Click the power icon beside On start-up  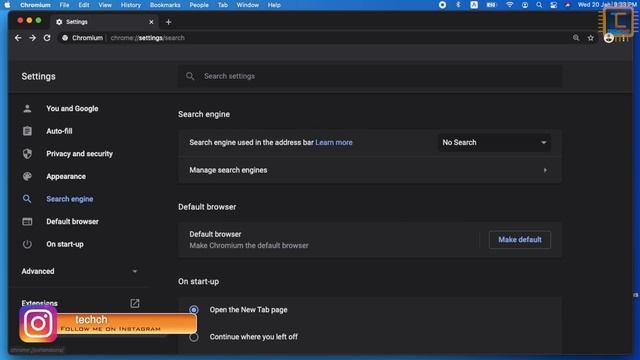(x=27, y=244)
